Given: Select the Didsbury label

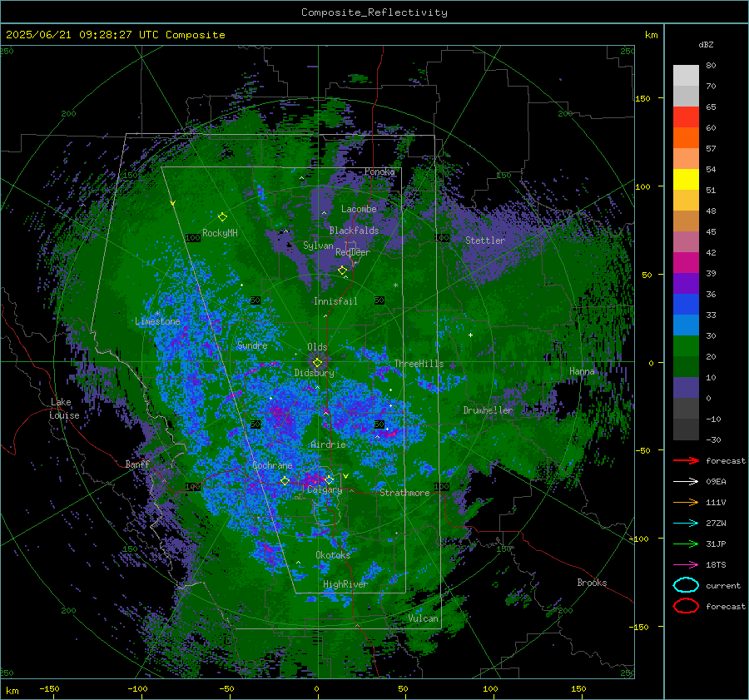Looking at the screenshot, I should [315, 373].
